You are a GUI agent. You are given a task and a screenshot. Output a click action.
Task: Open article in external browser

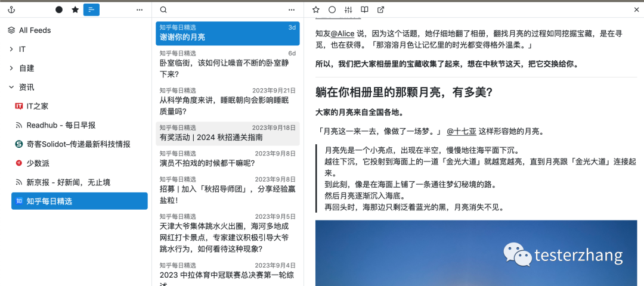pyautogui.click(x=380, y=10)
